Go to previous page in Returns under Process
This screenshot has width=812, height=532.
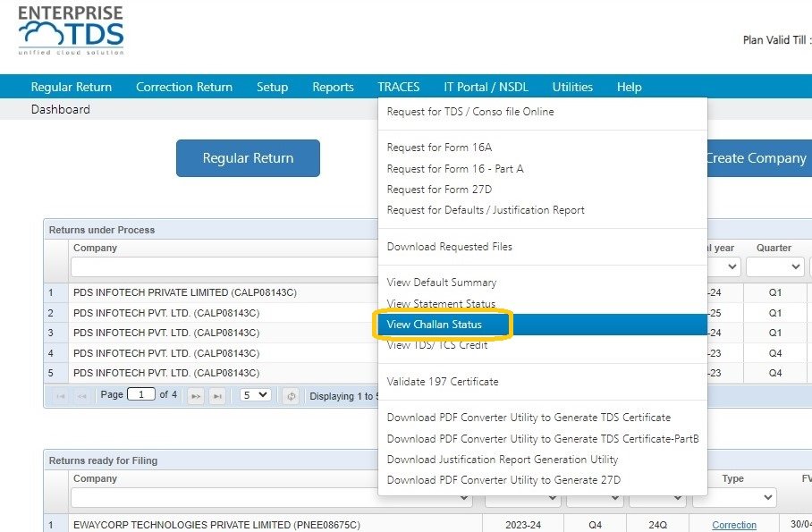coord(81,396)
